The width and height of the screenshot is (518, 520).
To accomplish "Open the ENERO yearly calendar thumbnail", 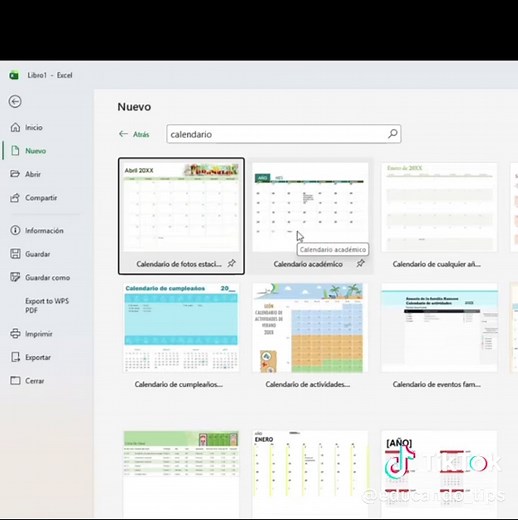I will (x=310, y=474).
